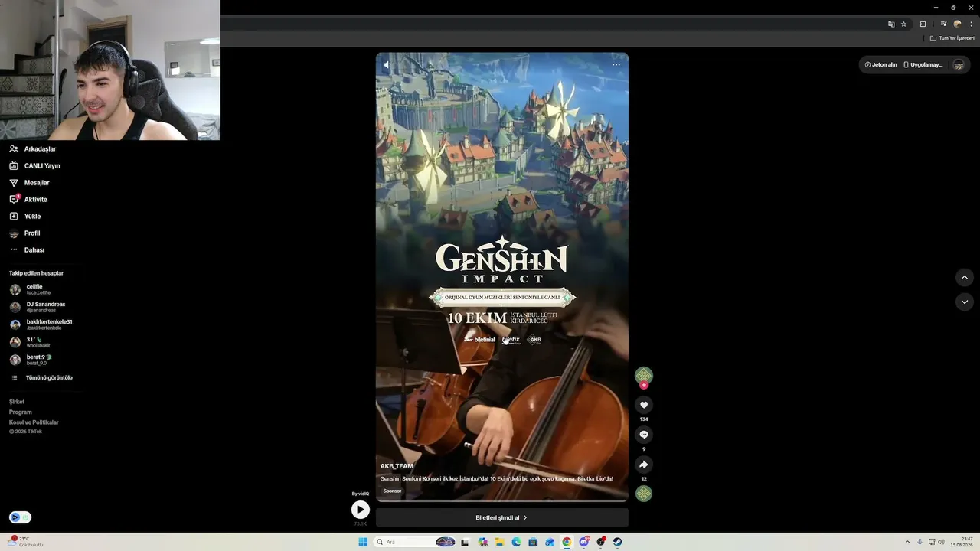Like the Genshin Impact video
980x551 pixels.
point(644,405)
